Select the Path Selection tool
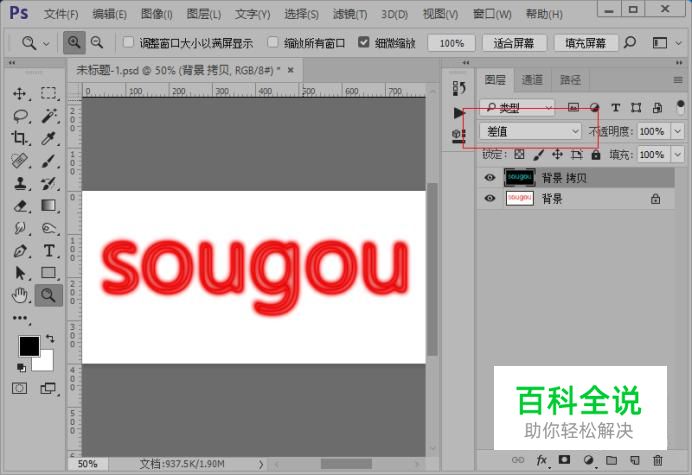This screenshot has width=692, height=475. tap(19, 273)
